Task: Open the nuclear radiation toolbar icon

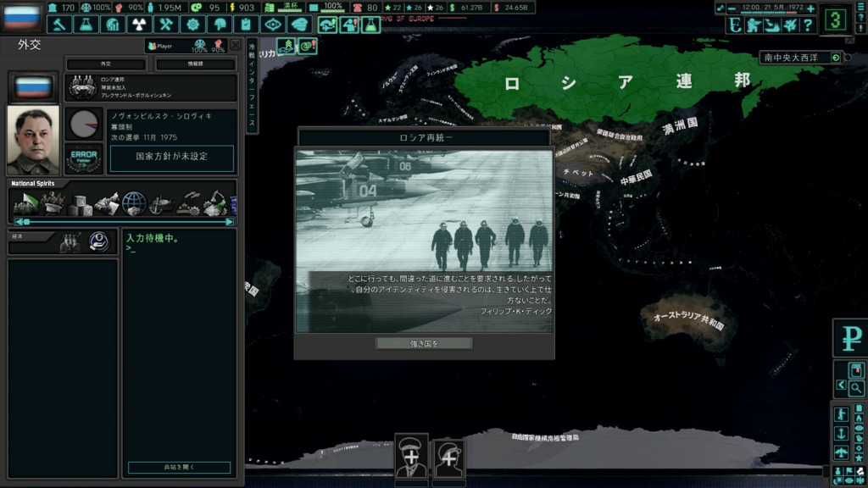Action: coord(139,25)
